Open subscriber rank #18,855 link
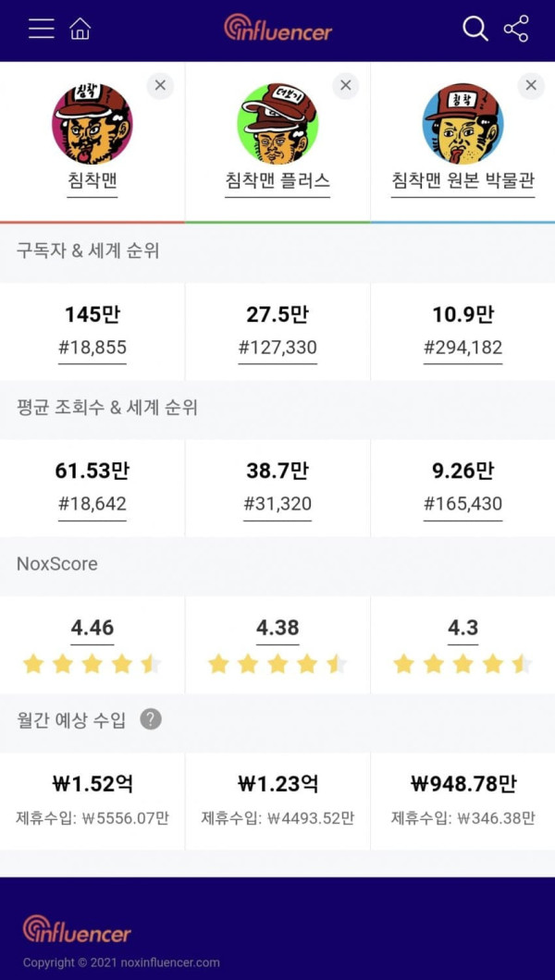555x980 pixels. pyautogui.click(x=92, y=348)
